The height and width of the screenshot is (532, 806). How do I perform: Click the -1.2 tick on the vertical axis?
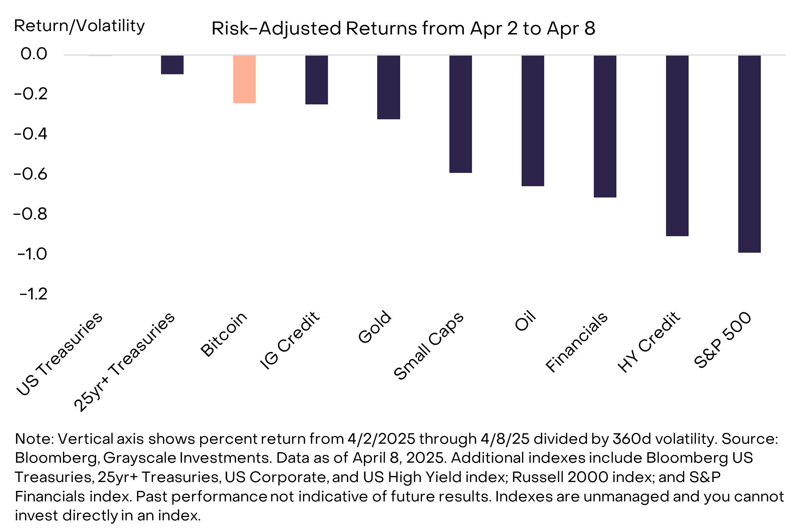[x=33, y=294]
